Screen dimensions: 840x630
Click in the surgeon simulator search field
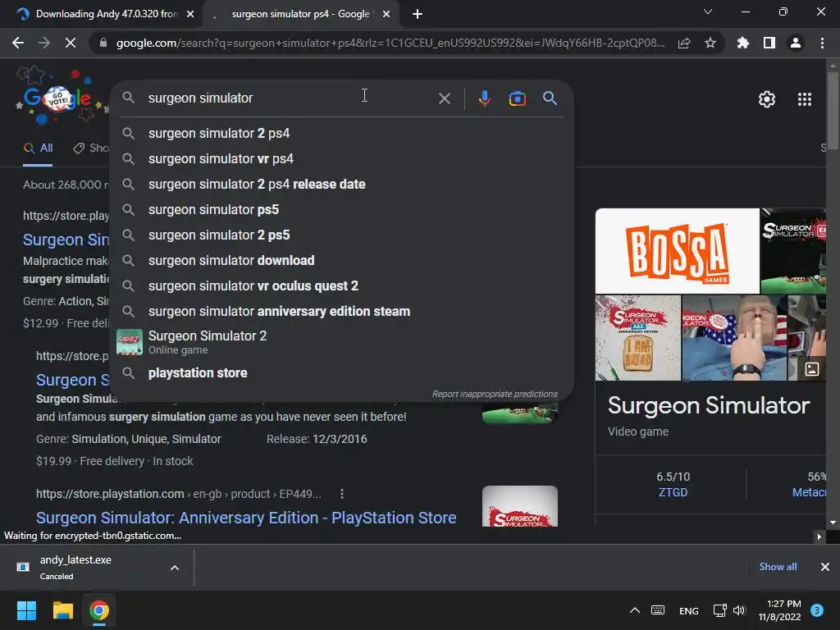[290, 98]
